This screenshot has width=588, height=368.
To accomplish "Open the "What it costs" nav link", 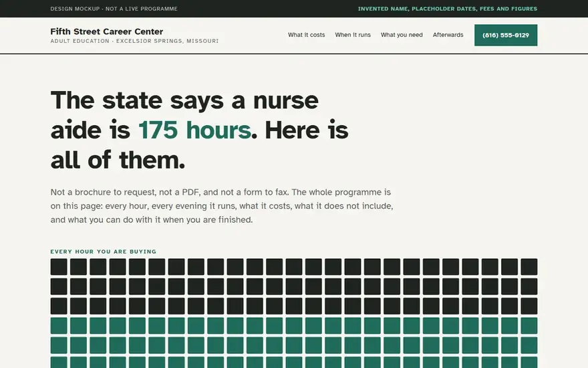I will 307,35.
